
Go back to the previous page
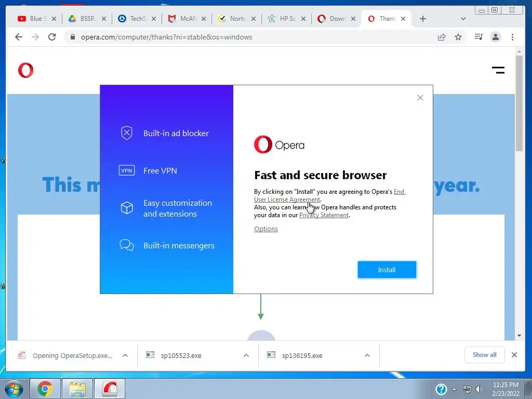(19, 37)
